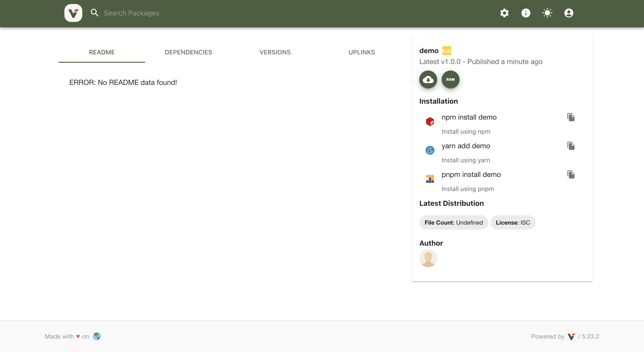Click the footer Verdaccio logo

click(x=571, y=337)
